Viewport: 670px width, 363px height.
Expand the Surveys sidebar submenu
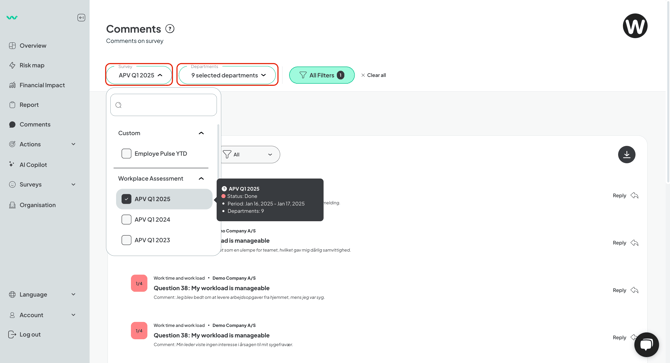pyautogui.click(x=73, y=184)
